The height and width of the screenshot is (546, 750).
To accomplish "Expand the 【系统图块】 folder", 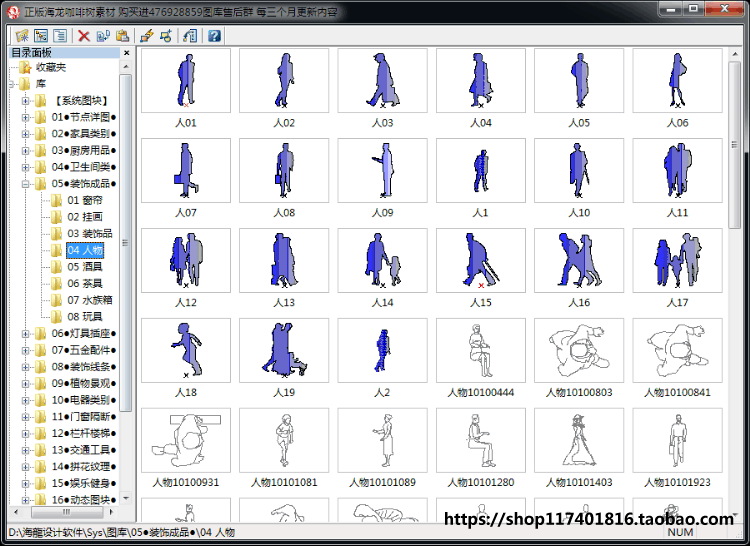I will point(25,101).
